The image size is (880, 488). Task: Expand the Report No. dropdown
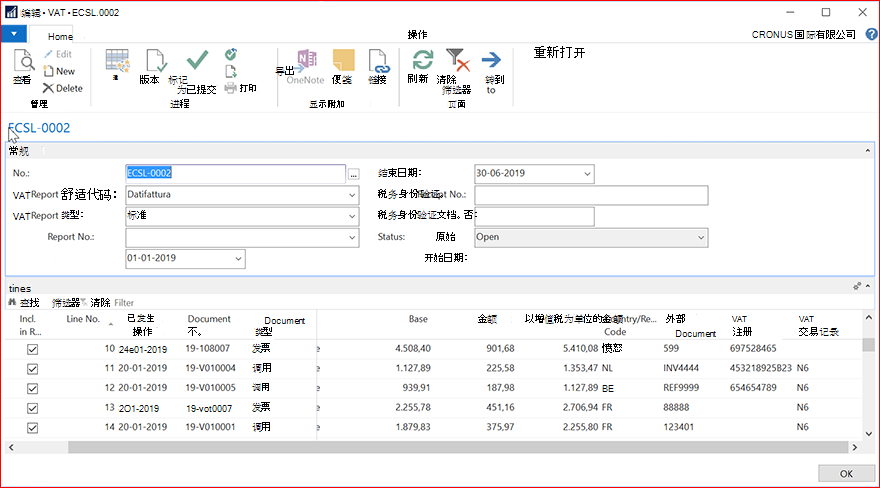(x=352, y=237)
